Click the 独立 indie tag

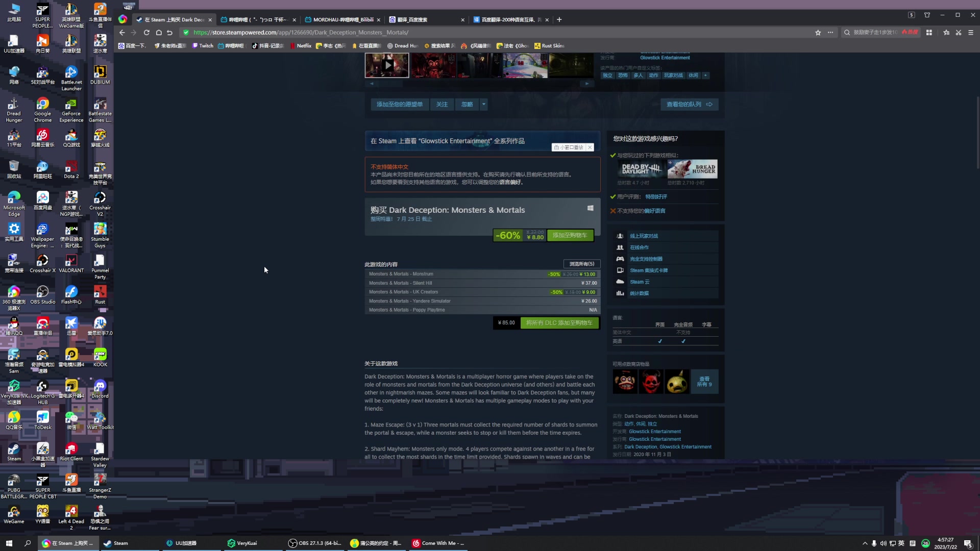click(x=607, y=76)
